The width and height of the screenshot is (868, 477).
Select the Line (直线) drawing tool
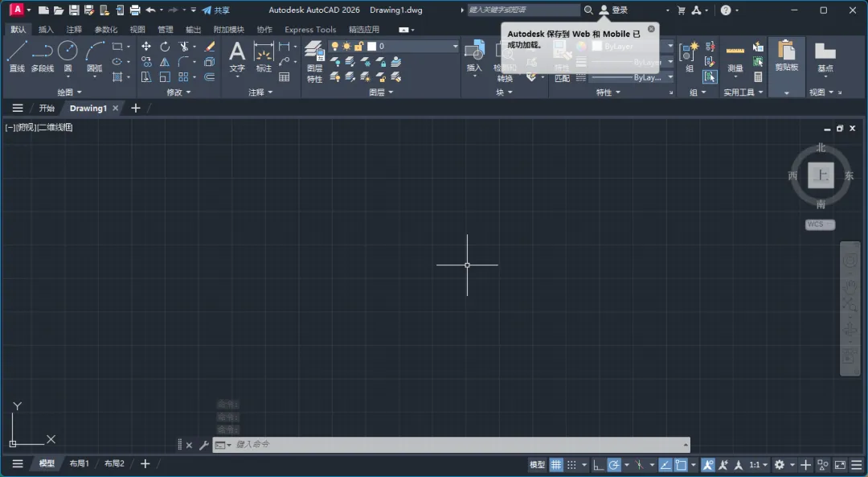pyautogui.click(x=17, y=56)
